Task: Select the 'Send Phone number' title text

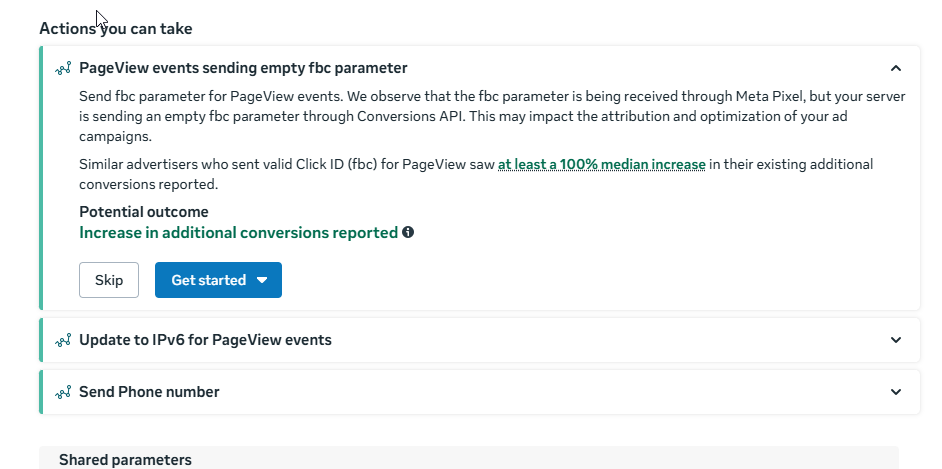Action: pyautogui.click(x=149, y=392)
